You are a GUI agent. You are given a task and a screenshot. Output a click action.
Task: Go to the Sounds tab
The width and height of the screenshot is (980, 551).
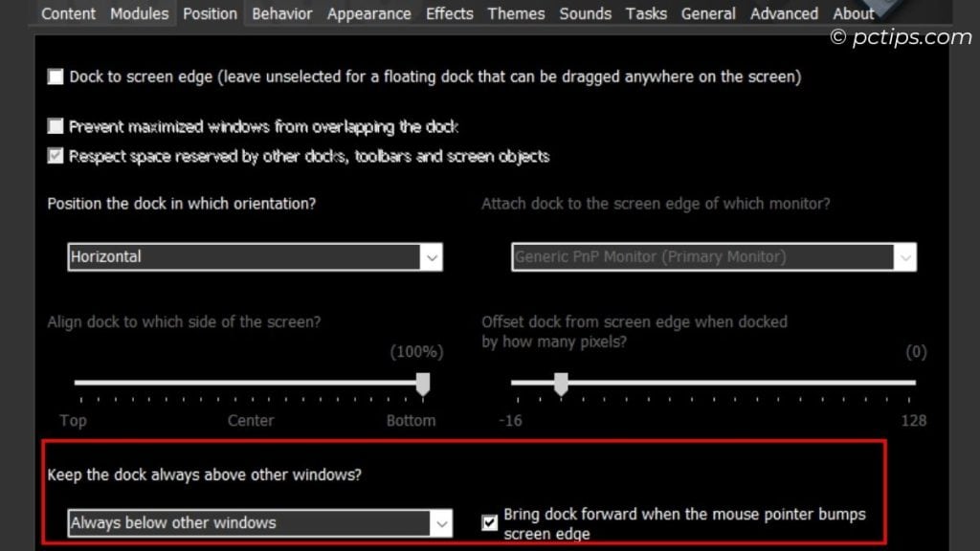point(585,13)
